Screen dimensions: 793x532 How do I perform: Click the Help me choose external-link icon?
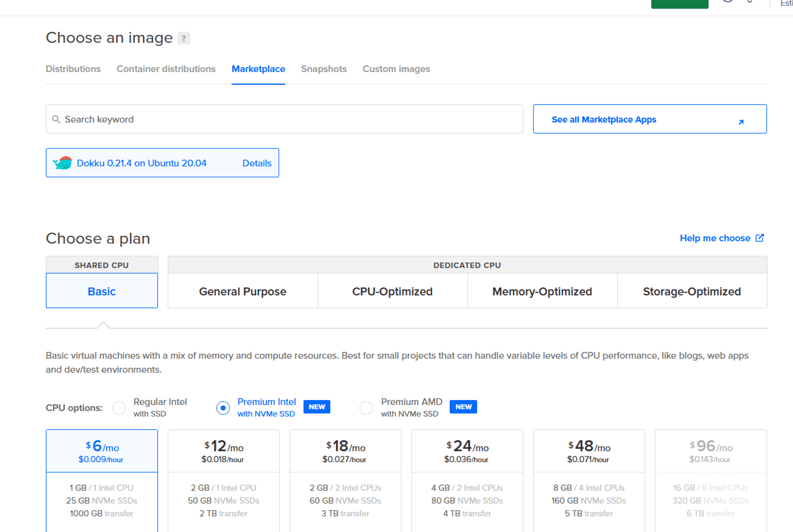click(760, 238)
